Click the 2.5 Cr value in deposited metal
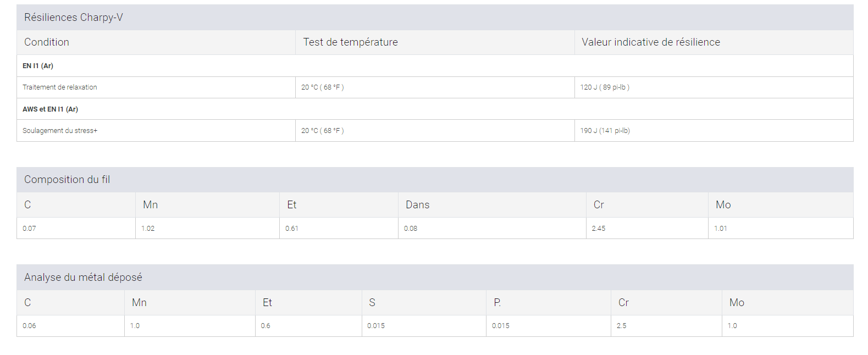The image size is (868, 355). pyautogui.click(x=621, y=326)
